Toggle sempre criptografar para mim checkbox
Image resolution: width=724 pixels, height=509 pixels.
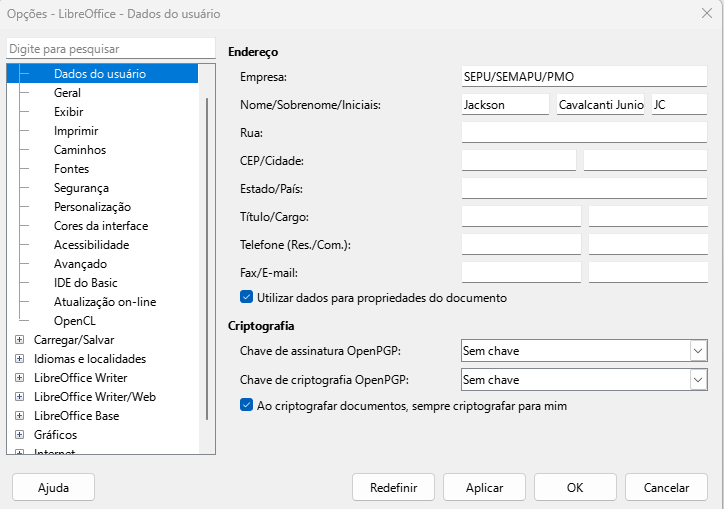coord(246,405)
